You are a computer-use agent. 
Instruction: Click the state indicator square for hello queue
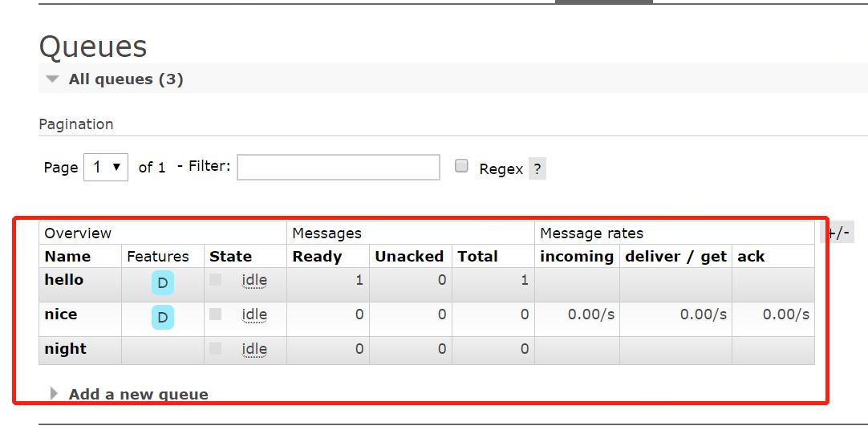click(x=215, y=280)
